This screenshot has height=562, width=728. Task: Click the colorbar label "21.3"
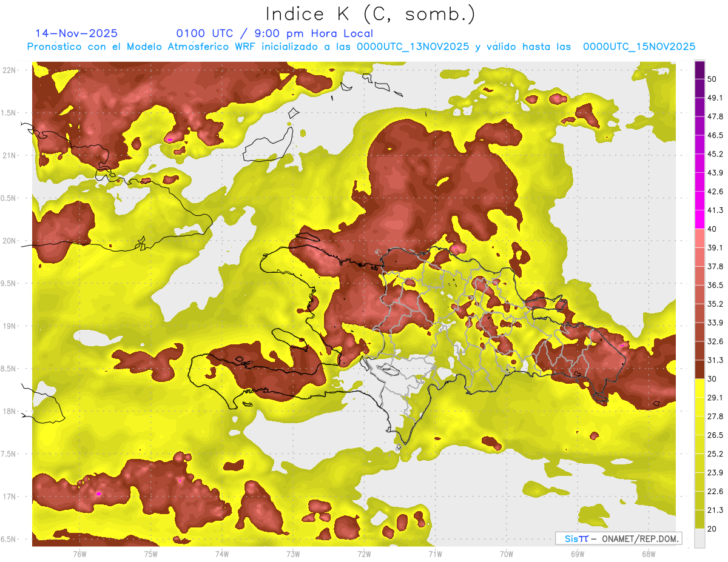coord(715,510)
